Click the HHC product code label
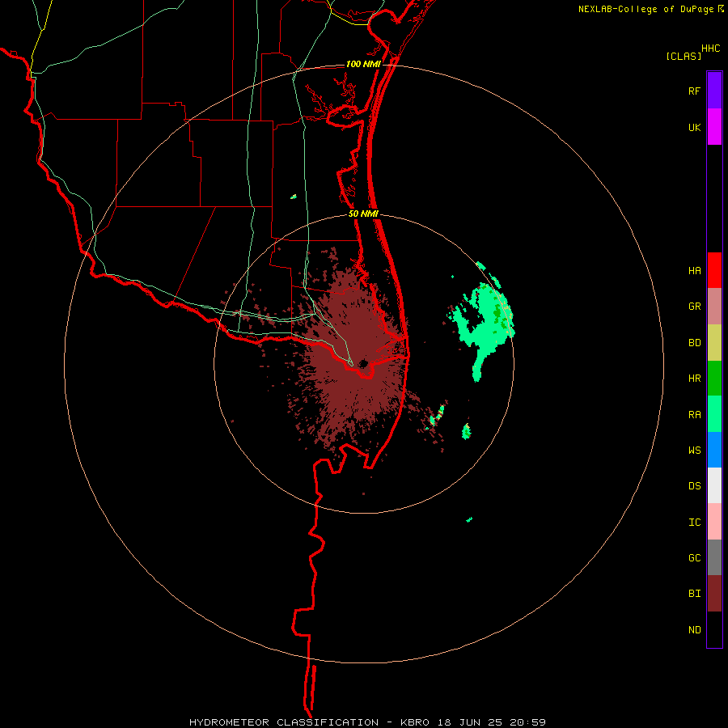This screenshot has height=728, width=728. click(x=710, y=49)
